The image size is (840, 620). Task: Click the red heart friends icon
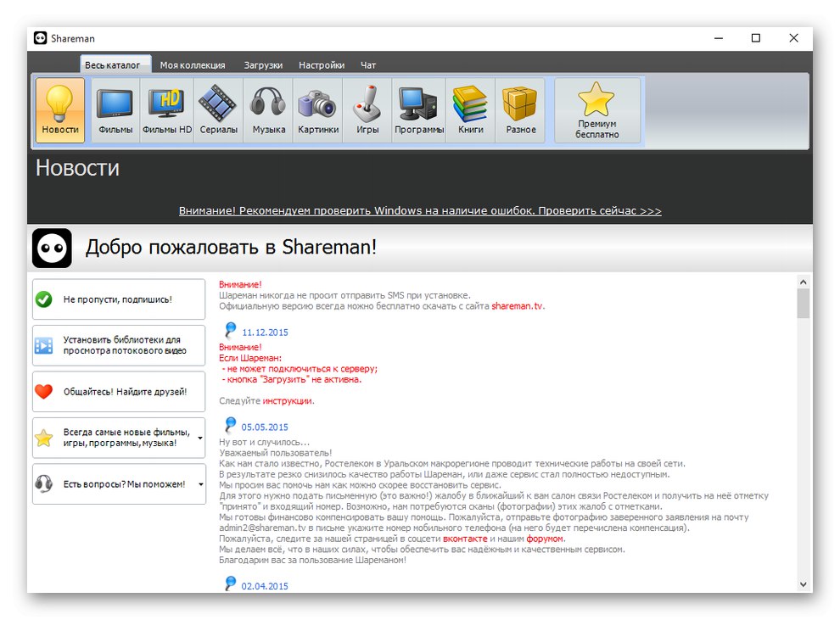click(x=44, y=391)
